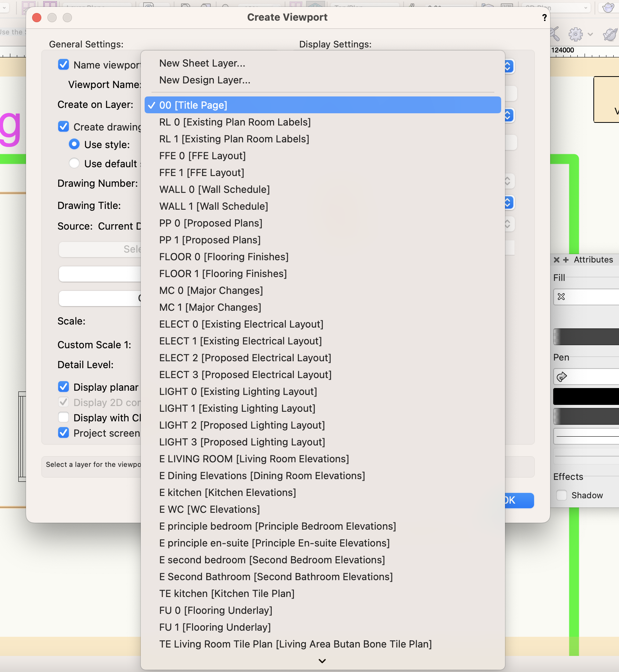Viewport: 619px width, 672px height.
Task: Click the teapot render icon top right
Action: pyautogui.click(x=608, y=8)
